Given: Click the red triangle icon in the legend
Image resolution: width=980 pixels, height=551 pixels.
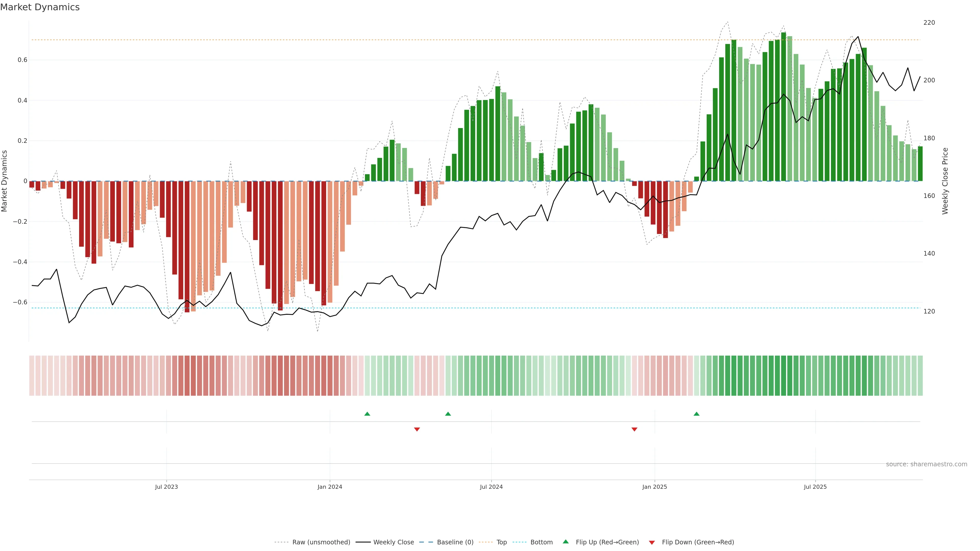Looking at the screenshot, I should pos(652,543).
